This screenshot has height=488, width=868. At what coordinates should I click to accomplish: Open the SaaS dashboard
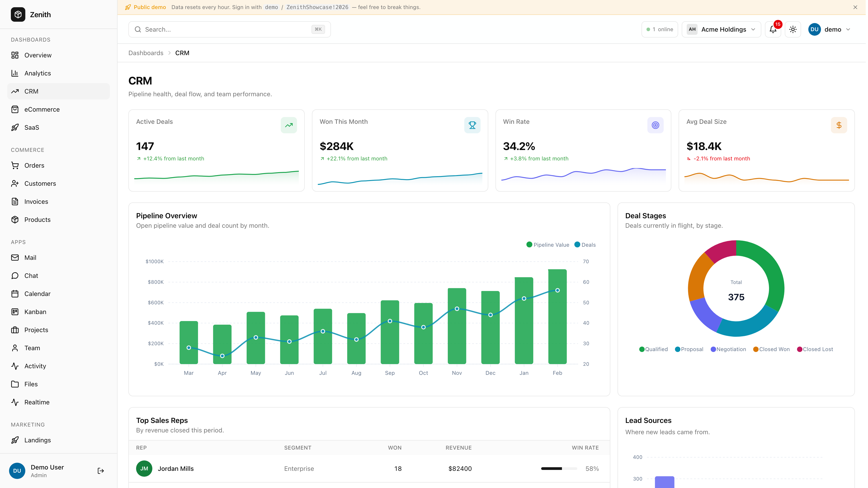click(58, 127)
